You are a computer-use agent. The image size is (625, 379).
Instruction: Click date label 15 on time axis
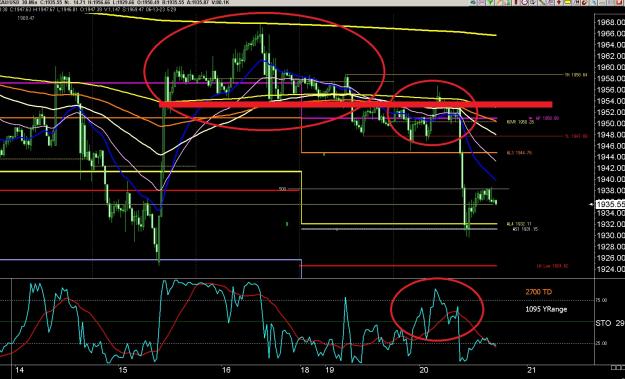122,370
